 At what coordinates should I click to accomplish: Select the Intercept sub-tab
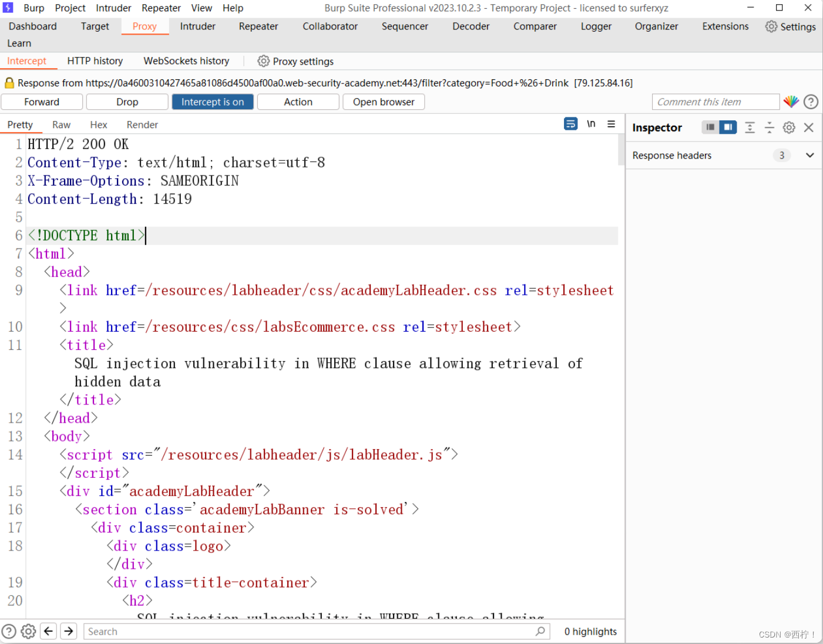27,61
